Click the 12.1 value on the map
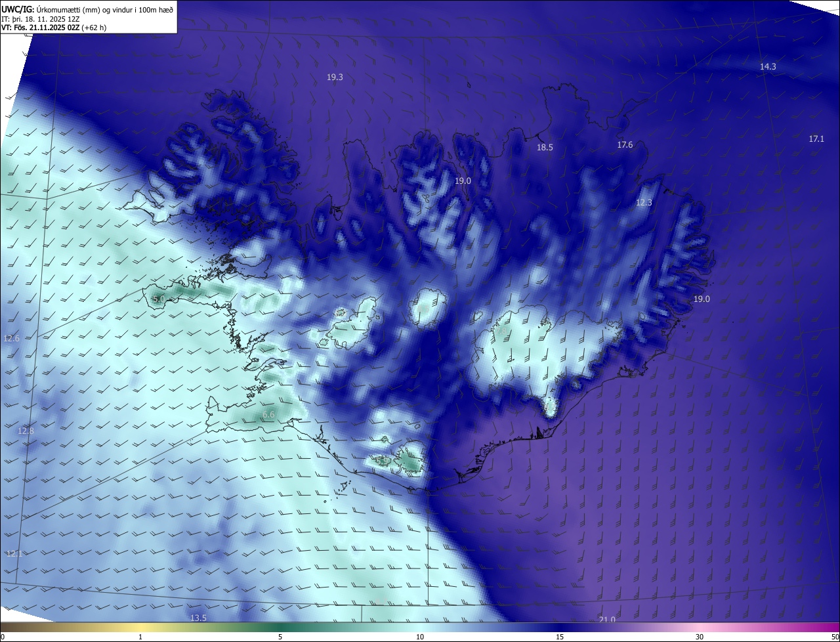Screen dimensions: 840x642 pos(14,553)
